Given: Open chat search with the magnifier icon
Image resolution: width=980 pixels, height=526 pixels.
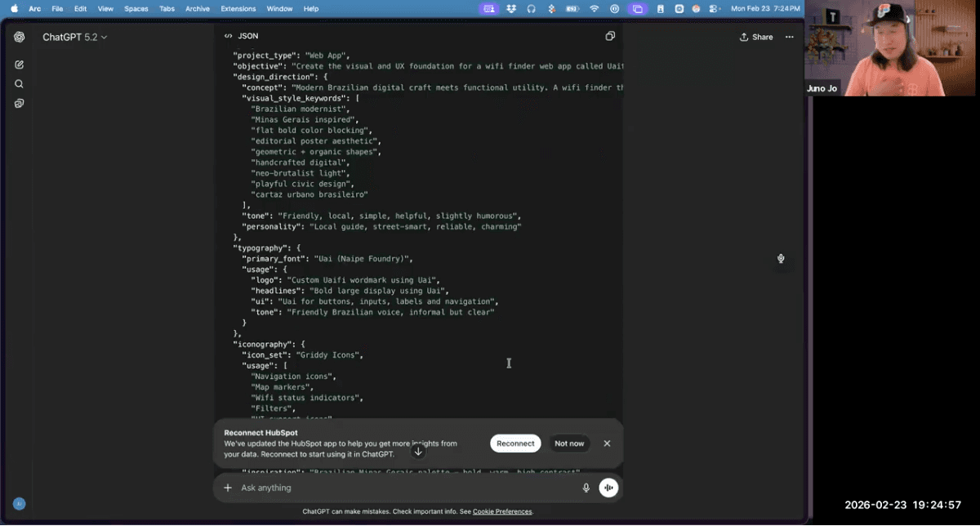Looking at the screenshot, I should tap(20, 83).
